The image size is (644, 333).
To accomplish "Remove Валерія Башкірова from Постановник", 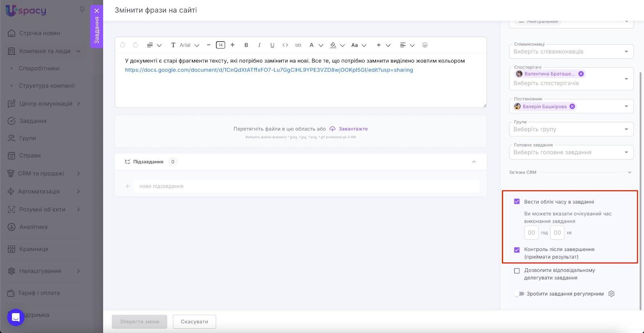I will 572,106.
